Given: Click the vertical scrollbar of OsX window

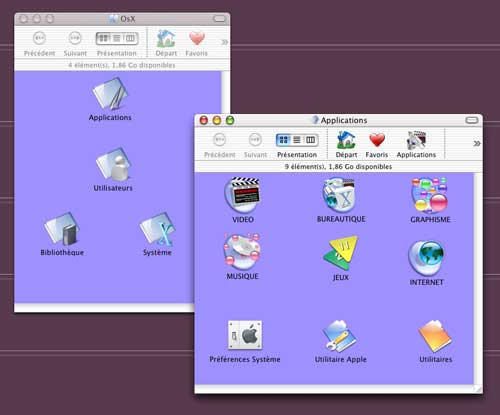Looking at the screenshot, I should tap(225, 92).
